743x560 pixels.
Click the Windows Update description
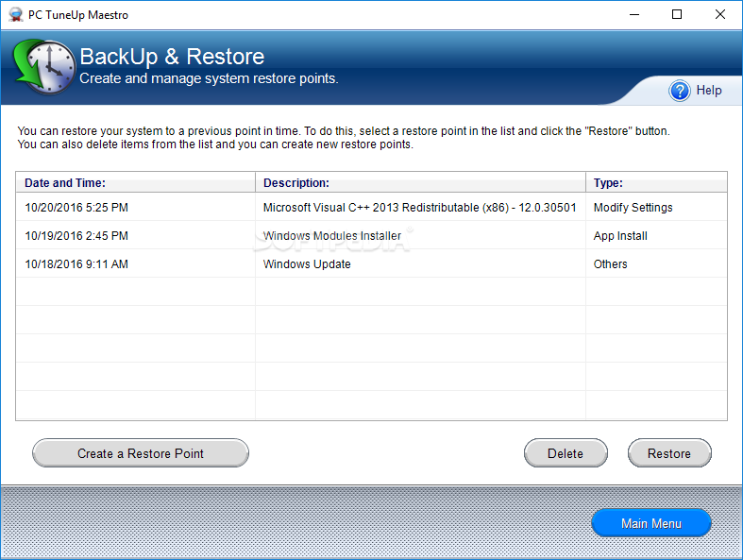(307, 264)
